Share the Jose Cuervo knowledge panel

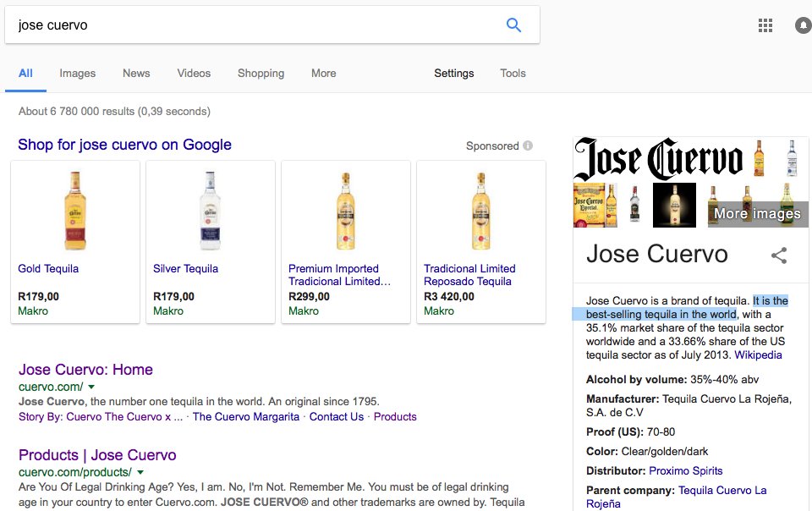pyautogui.click(x=779, y=255)
